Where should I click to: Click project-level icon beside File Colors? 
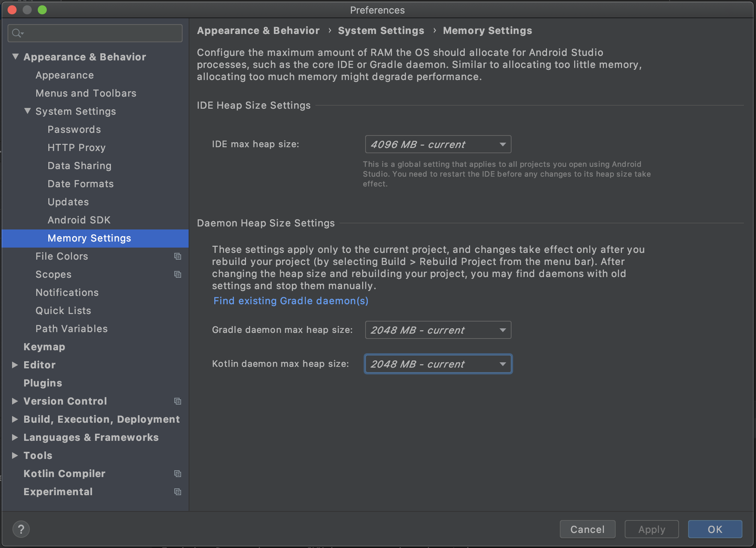pos(178,256)
